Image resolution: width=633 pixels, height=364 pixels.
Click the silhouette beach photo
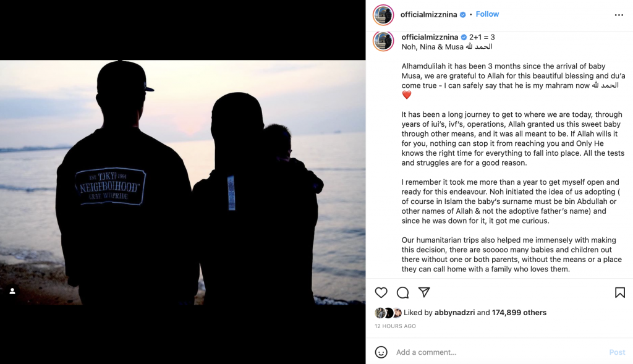click(183, 182)
